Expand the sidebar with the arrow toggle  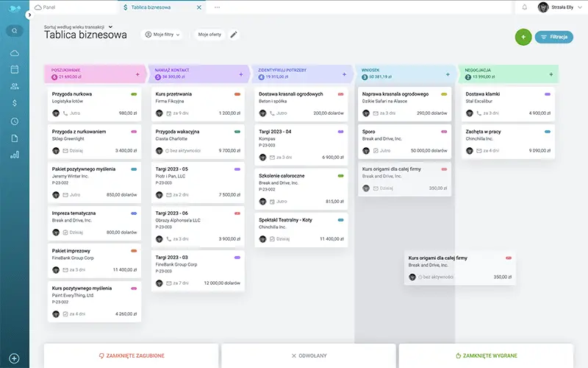29,15
